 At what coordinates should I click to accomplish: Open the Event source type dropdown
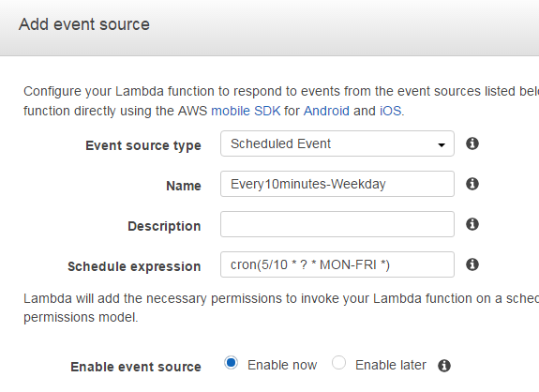[337, 143]
